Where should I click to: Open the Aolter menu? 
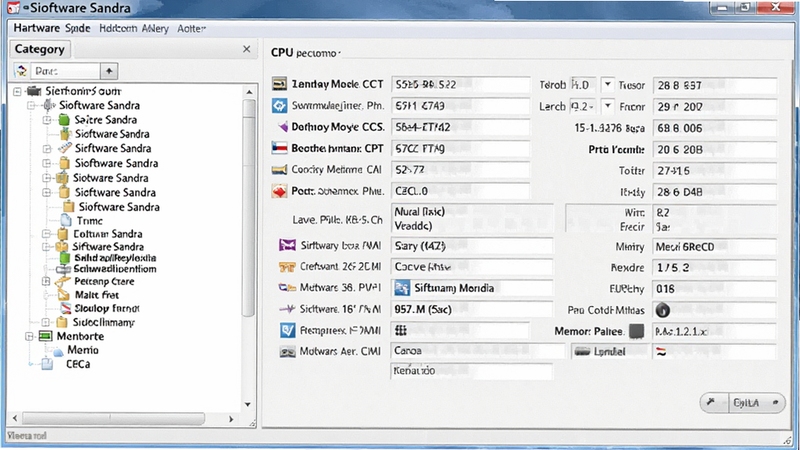[x=191, y=29]
